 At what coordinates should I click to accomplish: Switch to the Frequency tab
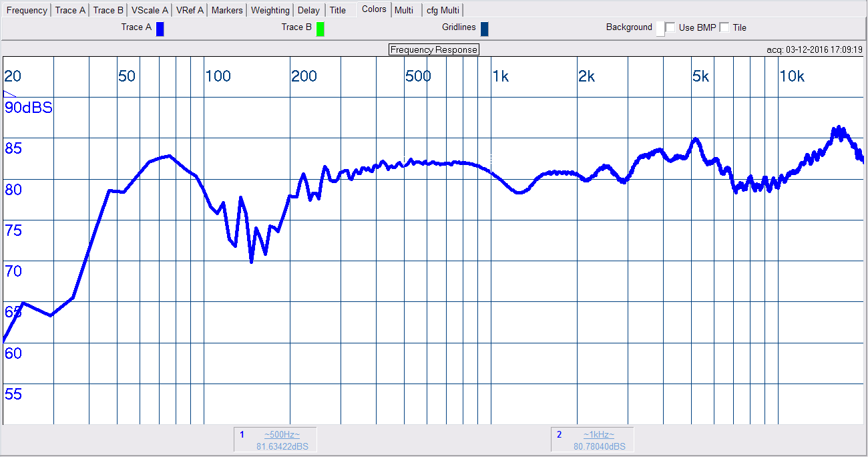[x=27, y=10]
